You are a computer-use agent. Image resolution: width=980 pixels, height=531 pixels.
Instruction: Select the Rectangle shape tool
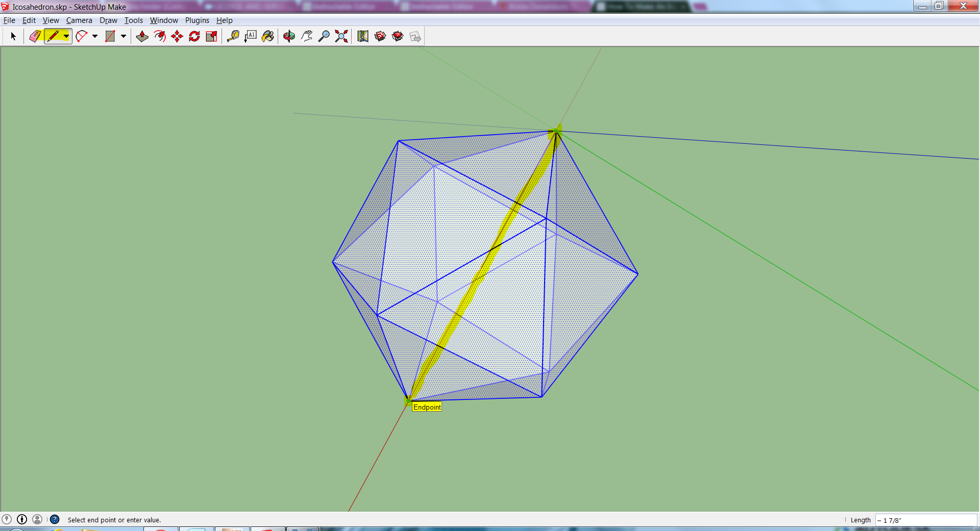[110, 36]
